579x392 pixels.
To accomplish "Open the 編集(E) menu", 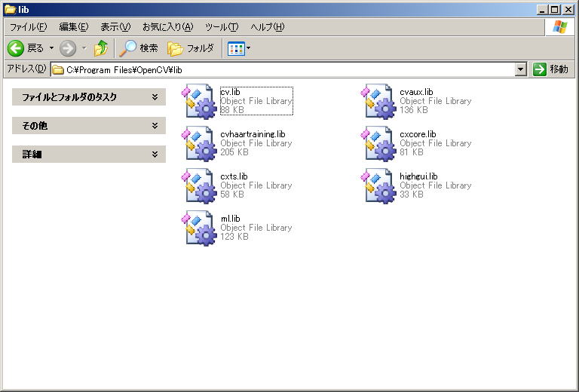I will coord(74,27).
